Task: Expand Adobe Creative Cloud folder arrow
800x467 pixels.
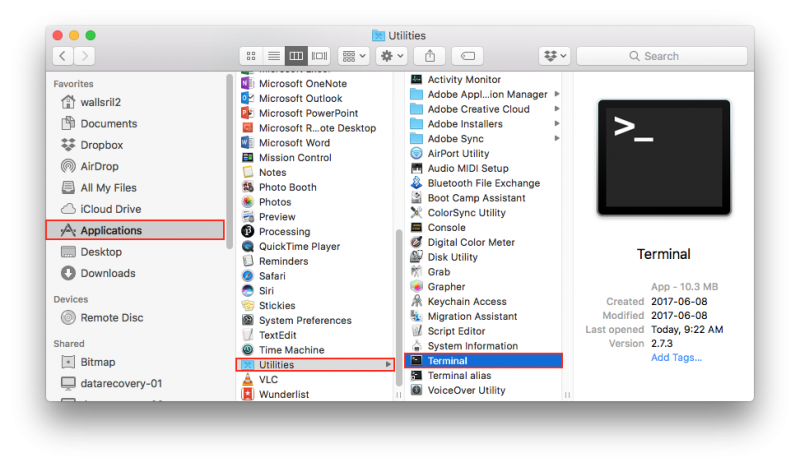Action: click(x=557, y=109)
